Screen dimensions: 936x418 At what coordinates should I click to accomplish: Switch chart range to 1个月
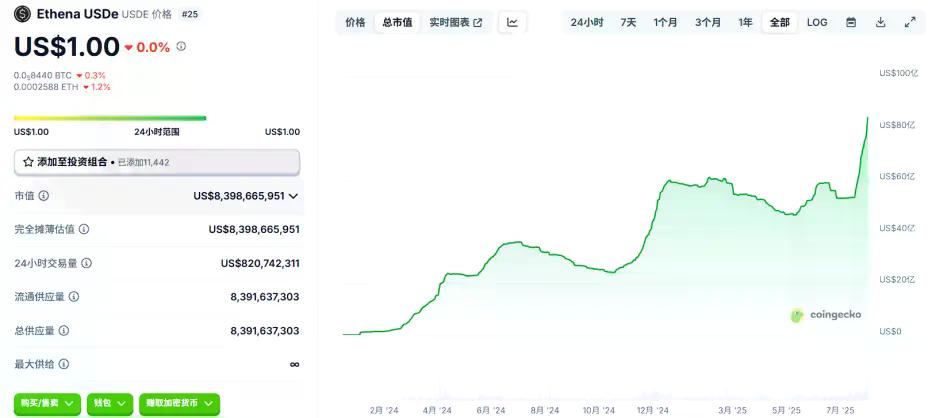tap(665, 22)
